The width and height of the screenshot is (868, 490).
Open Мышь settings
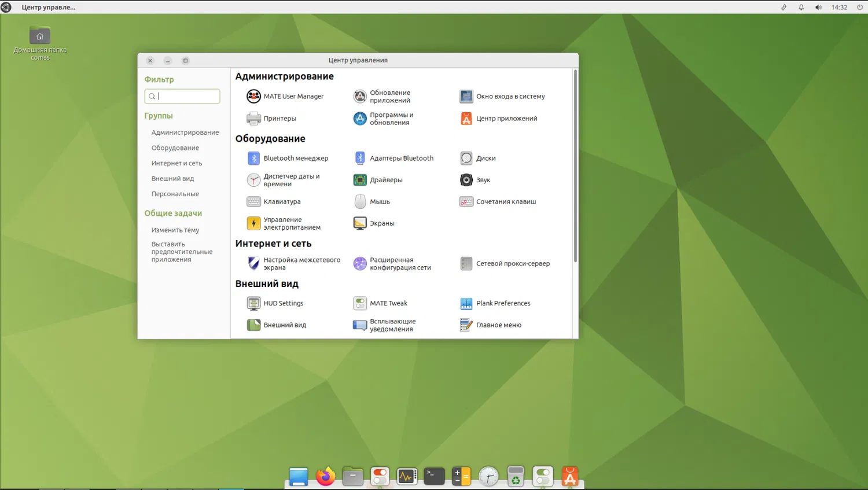click(372, 201)
